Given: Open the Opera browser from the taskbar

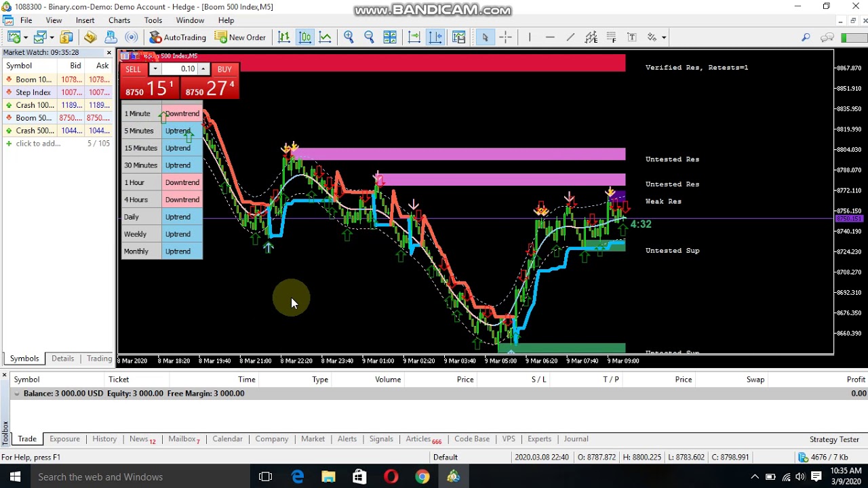Looking at the screenshot, I should (391, 476).
